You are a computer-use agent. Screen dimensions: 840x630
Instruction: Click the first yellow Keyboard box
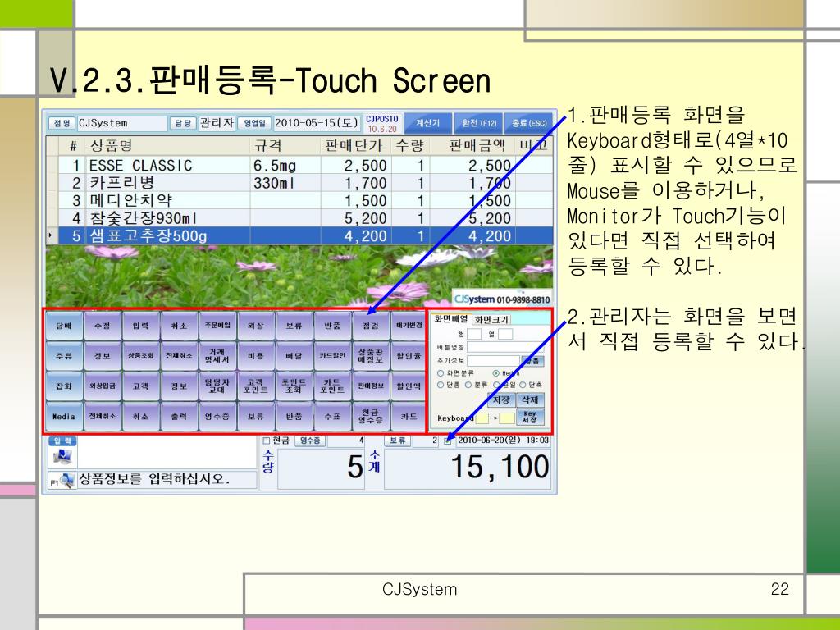482,418
